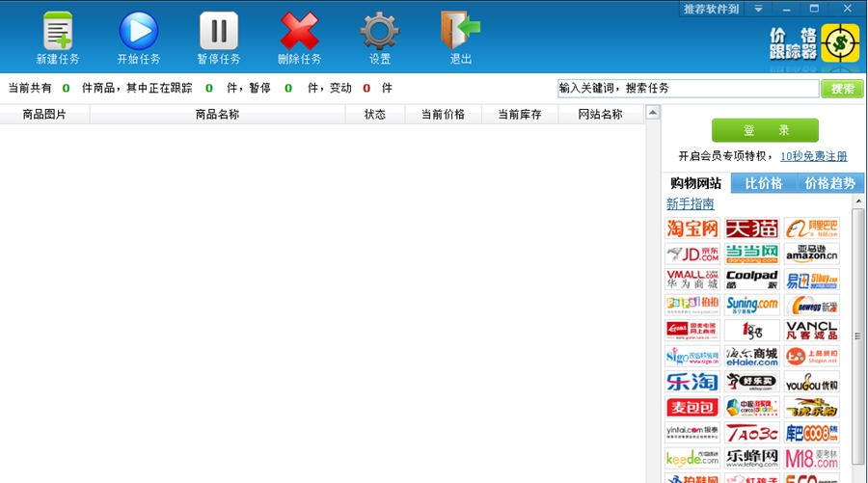The image size is (868, 483).
Task: Click the green 登录 login button
Action: pyautogui.click(x=765, y=130)
